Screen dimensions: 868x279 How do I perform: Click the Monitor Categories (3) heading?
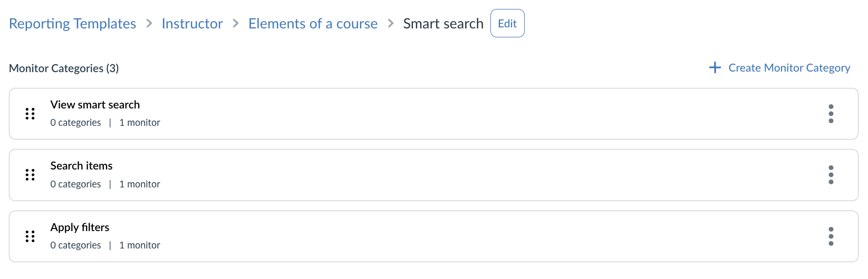pyautogui.click(x=64, y=68)
